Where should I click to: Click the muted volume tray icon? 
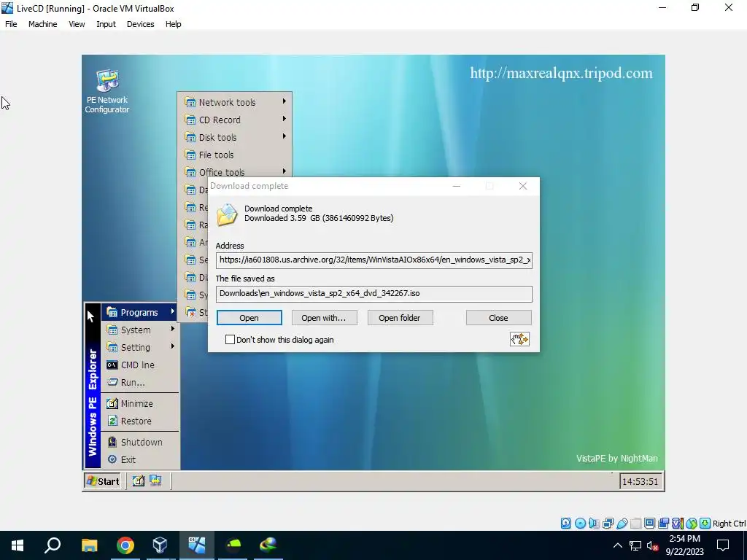[x=653, y=545]
